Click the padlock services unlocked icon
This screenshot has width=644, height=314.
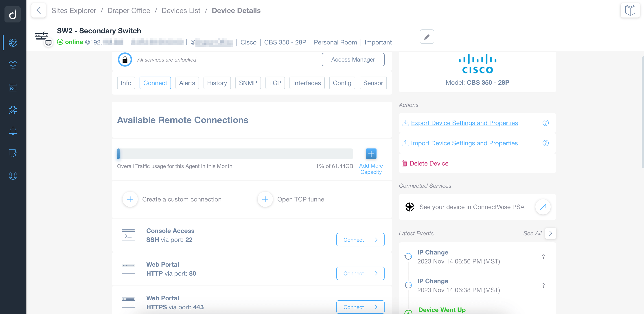[125, 60]
